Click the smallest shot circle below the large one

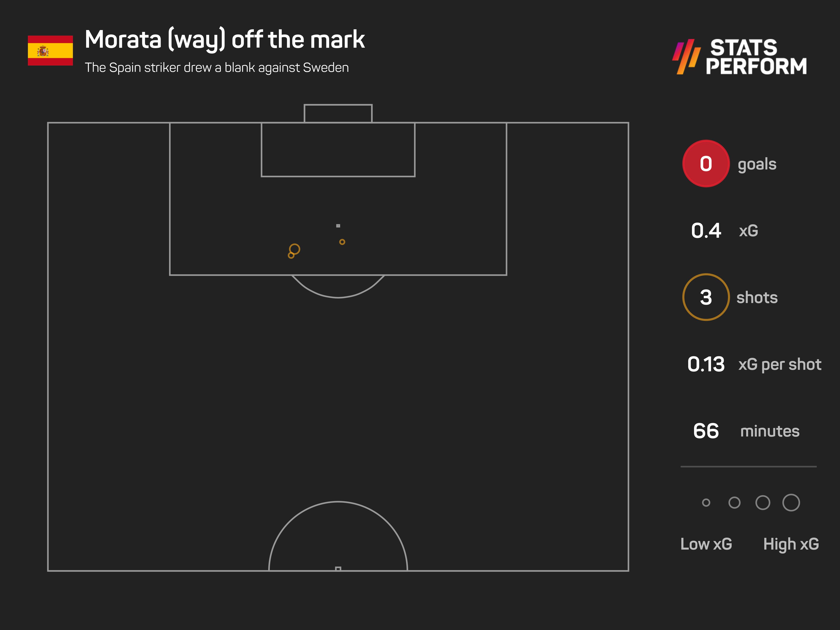[291, 256]
